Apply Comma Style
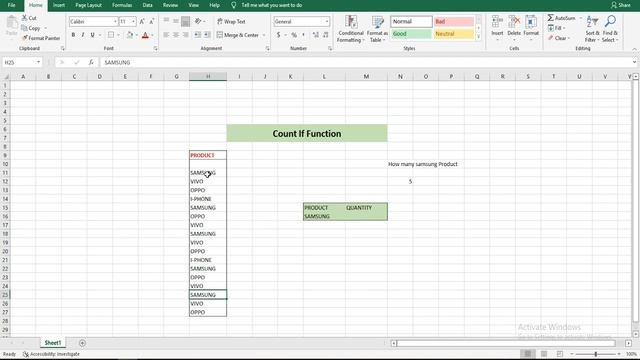This screenshot has height=360, width=640. (303, 35)
